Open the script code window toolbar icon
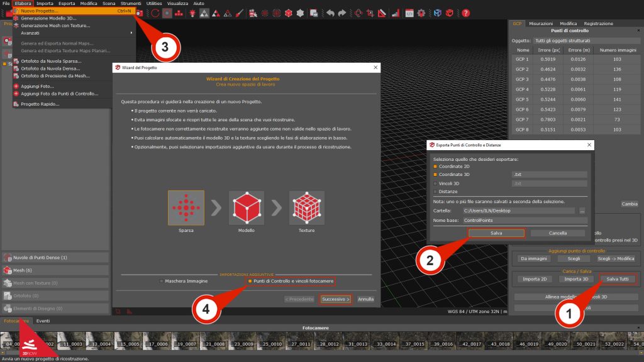644x362 pixels. click(409, 13)
